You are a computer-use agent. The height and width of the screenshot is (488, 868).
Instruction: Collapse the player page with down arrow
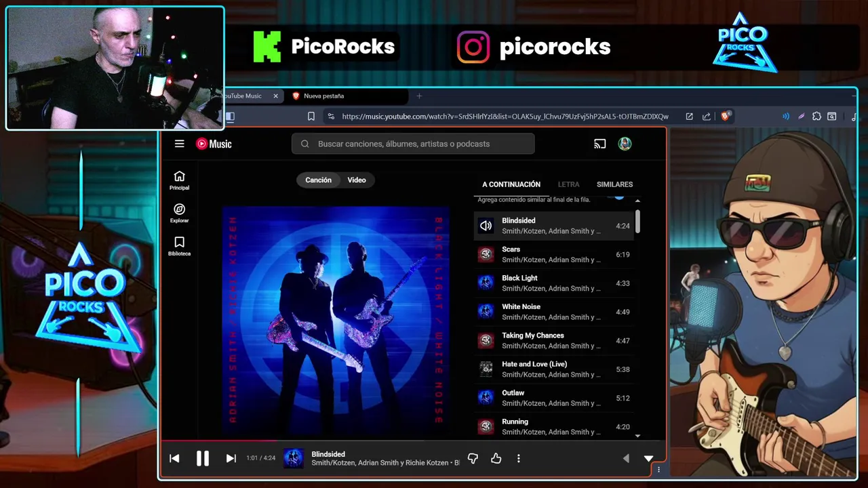(x=648, y=459)
